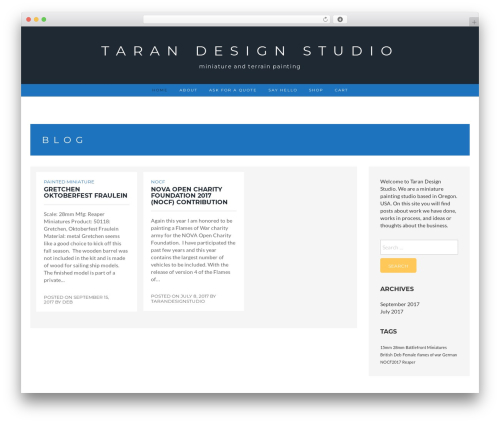
Task: Click the green maximize window dot
Action: pos(44,19)
